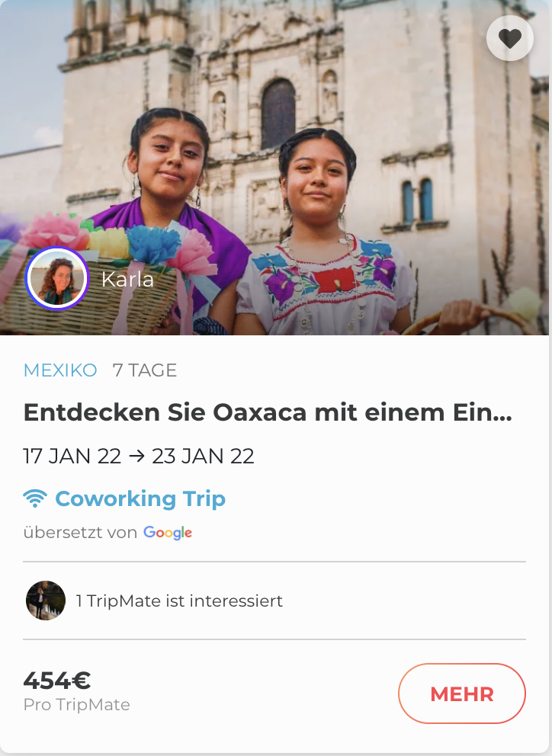Open the Oaxaca trip cover photo
552x756 pixels.
click(x=274, y=168)
